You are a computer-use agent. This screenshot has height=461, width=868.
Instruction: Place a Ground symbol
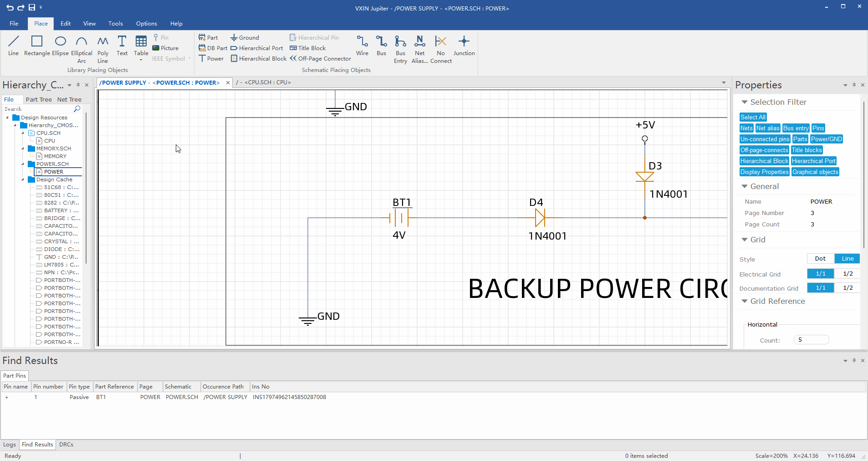click(245, 38)
